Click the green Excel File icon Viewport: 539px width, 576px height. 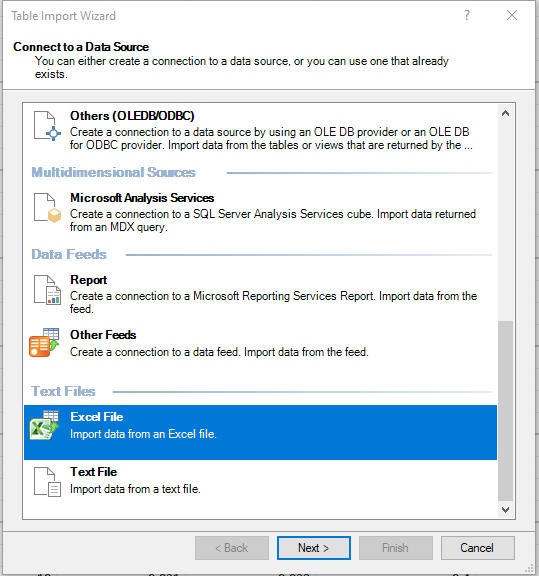point(44,425)
